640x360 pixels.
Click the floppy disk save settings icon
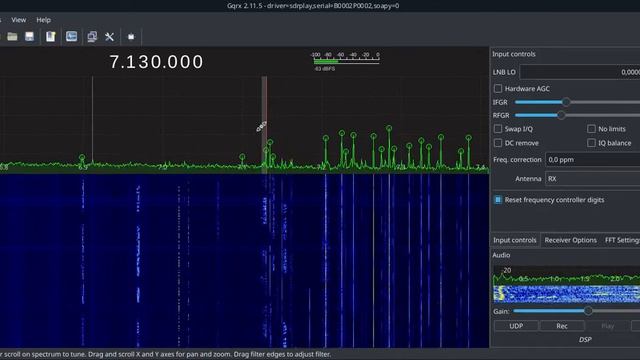(29, 37)
